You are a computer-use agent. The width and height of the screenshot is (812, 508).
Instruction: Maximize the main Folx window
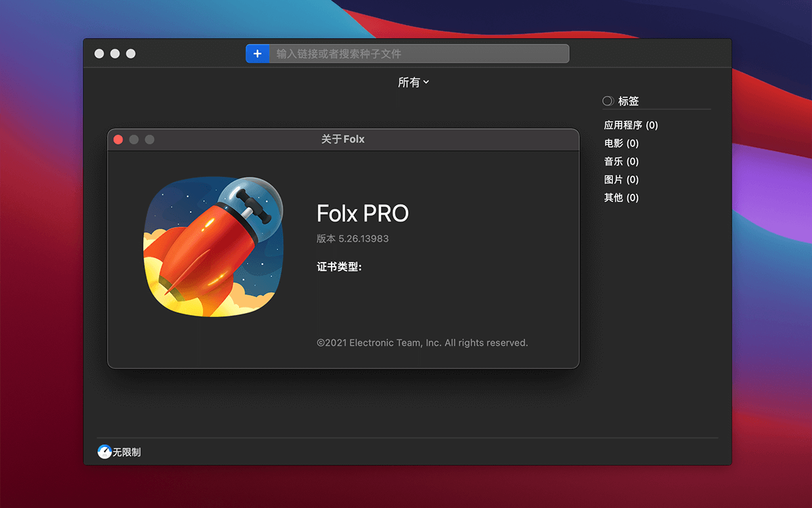point(131,54)
